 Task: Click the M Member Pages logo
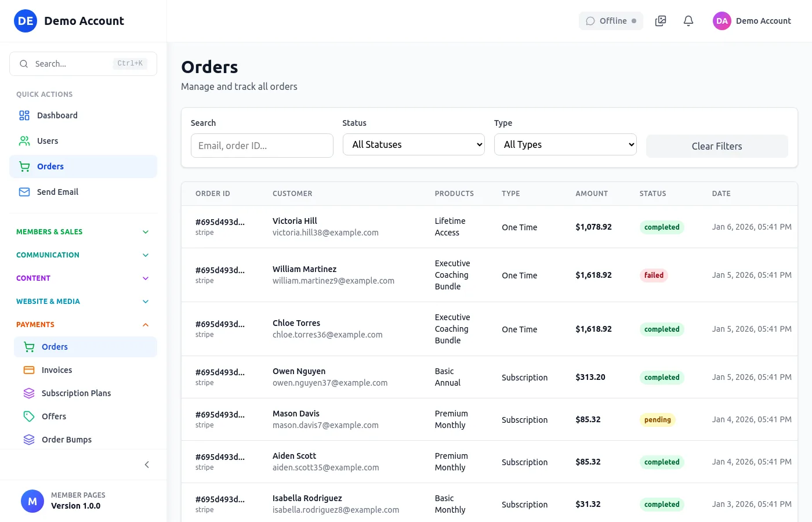[32, 501]
